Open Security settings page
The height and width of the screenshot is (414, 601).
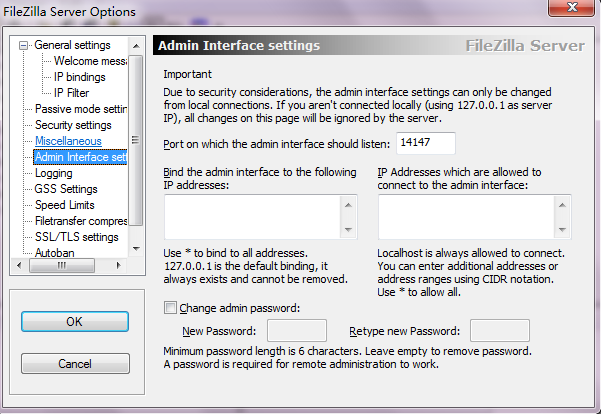[x=73, y=125]
